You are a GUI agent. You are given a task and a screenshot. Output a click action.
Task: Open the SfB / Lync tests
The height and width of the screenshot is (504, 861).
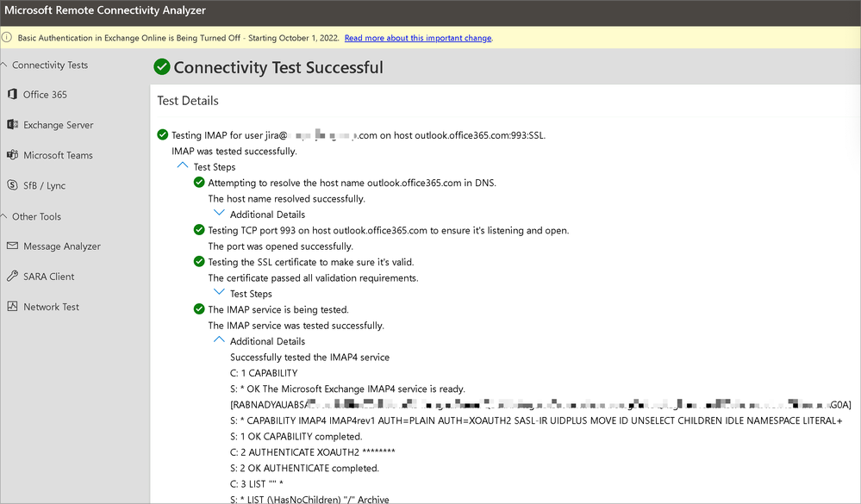[12, 185]
